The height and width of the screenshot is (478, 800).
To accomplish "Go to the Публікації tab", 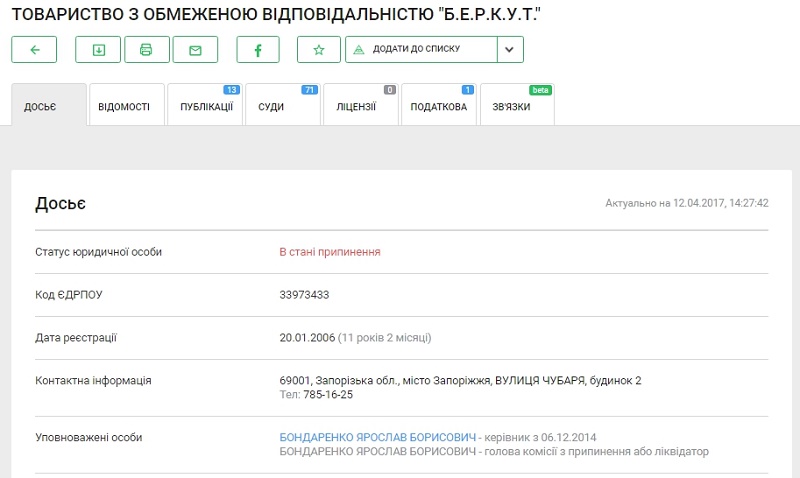I will click(205, 107).
